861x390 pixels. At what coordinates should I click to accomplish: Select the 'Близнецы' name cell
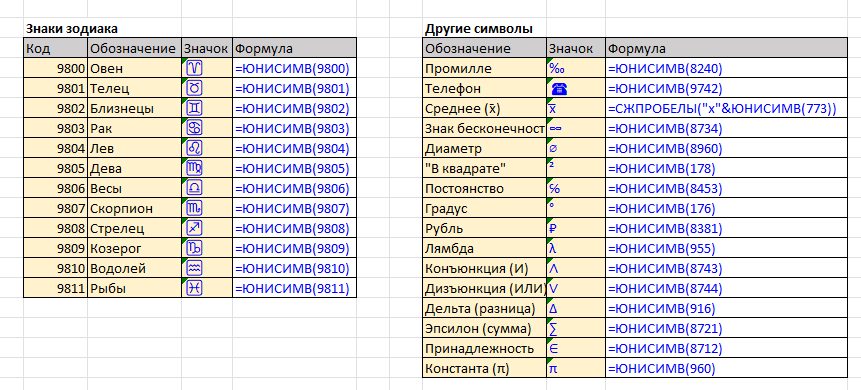(135, 108)
